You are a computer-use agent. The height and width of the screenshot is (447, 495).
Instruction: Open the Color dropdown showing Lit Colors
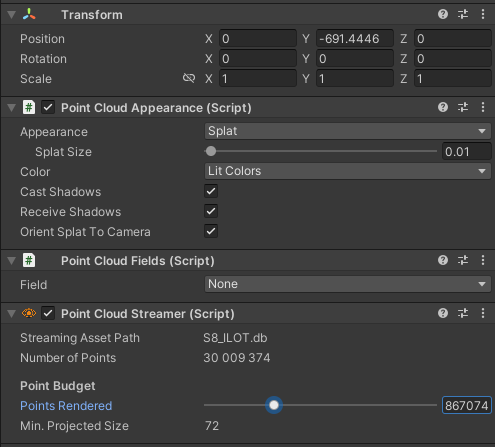pos(348,171)
